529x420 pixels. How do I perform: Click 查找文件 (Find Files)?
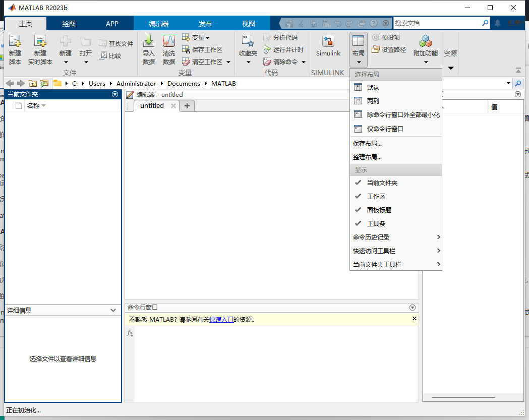click(x=116, y=43)
